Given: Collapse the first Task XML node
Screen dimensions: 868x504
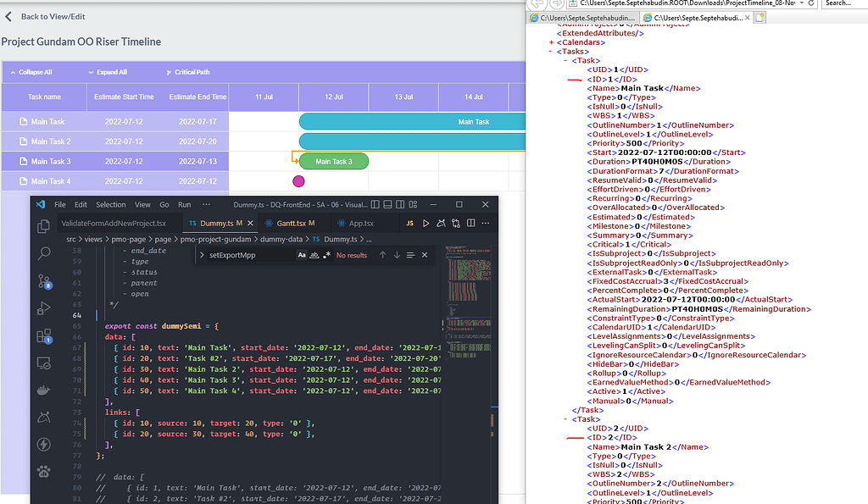Looking at the screenshot, I should pyautogui.click(x=565, y=61).
